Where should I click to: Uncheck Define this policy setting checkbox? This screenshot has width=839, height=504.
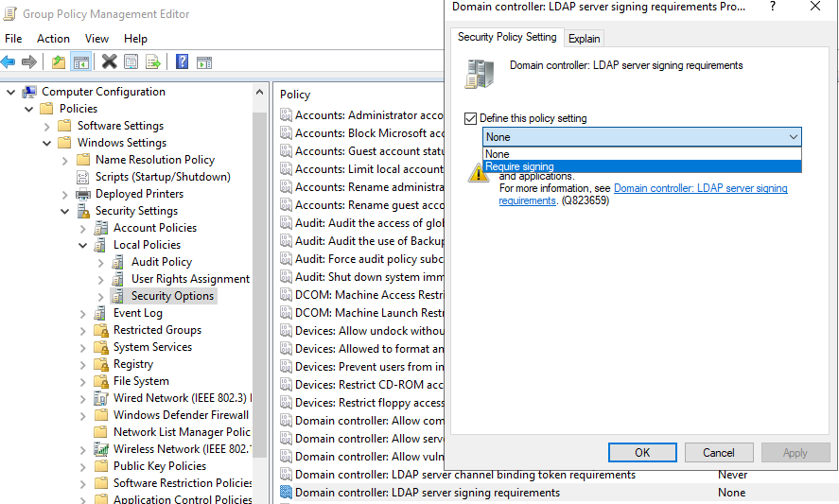coord(470,118)
